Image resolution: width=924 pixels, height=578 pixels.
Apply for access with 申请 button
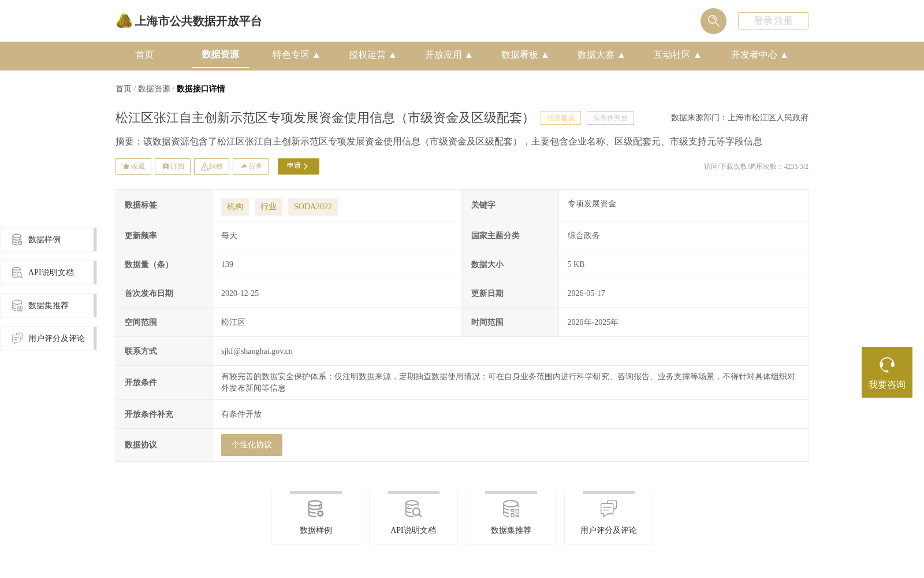coord(299,166)
